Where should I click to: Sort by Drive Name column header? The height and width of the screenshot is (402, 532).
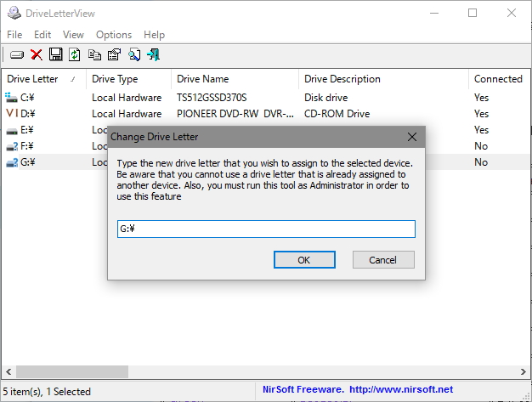tap(235, 79)
